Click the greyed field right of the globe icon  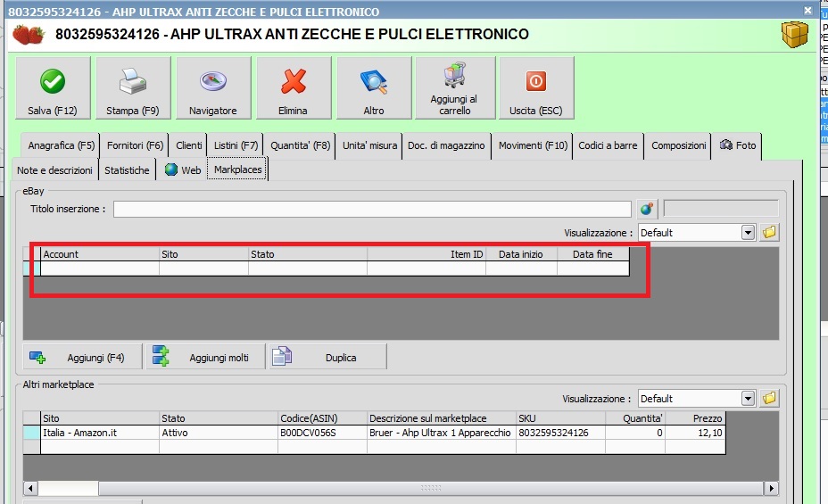click(721, 209)
